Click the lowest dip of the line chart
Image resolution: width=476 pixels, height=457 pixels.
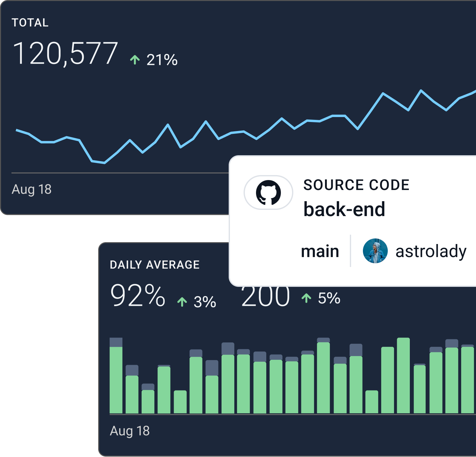(x=104, y=162)
